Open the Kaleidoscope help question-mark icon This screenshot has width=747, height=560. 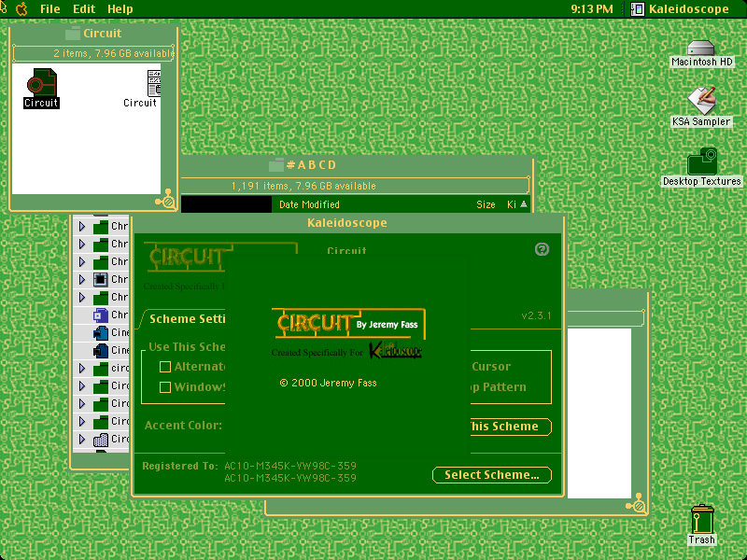point(542,249)
